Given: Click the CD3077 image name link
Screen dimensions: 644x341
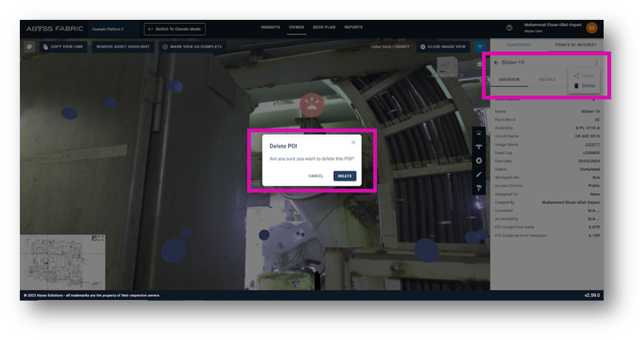Looking at the screenshot, I should [594, 144].
